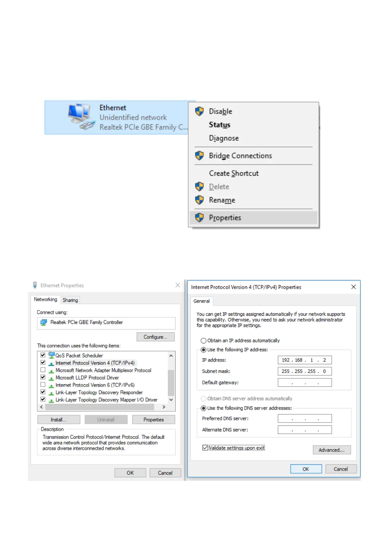Click the Configure... button
This screenshot has height=555, width=392.
coord(155,337)
